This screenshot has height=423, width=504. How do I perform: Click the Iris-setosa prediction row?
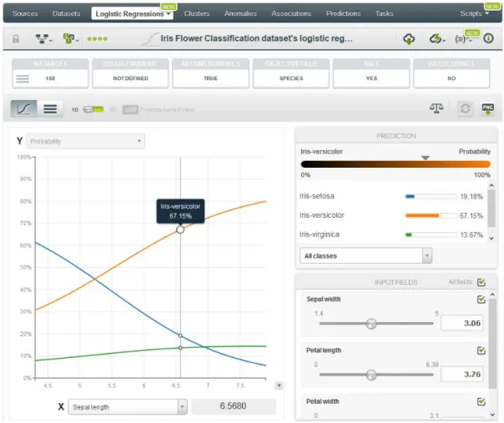pos(391,196)
